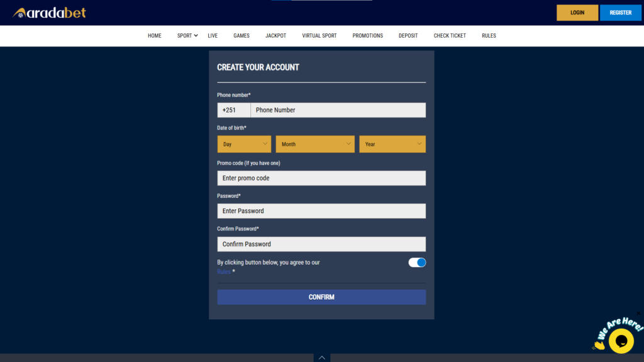View the RULES page from the navbar
This screenshot has width=644, height=362.
[489, 36]
